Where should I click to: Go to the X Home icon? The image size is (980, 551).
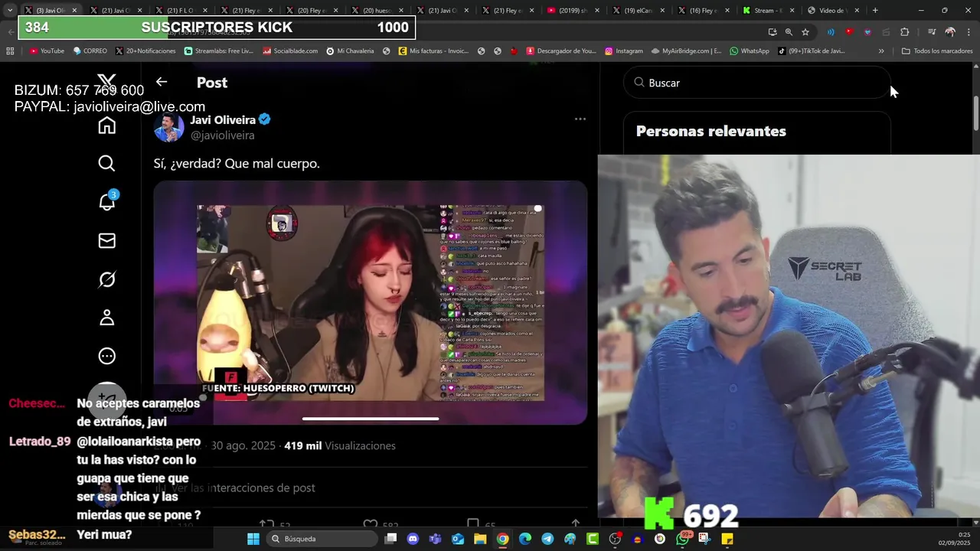[106, 126]
